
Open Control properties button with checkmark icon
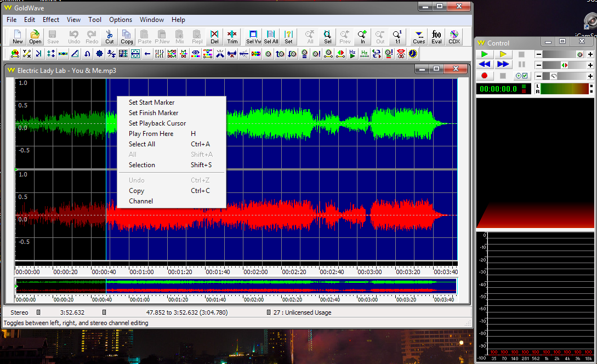pyautogui.click(x=521, y=76)
